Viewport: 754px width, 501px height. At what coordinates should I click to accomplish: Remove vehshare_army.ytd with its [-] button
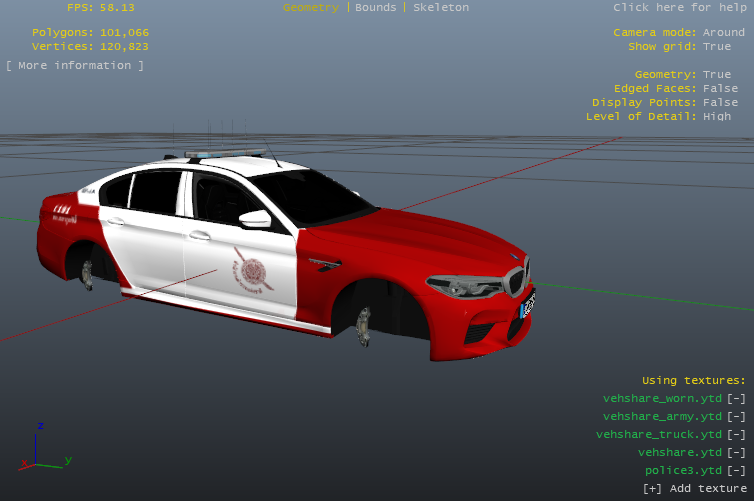click(x=736, y=416)
